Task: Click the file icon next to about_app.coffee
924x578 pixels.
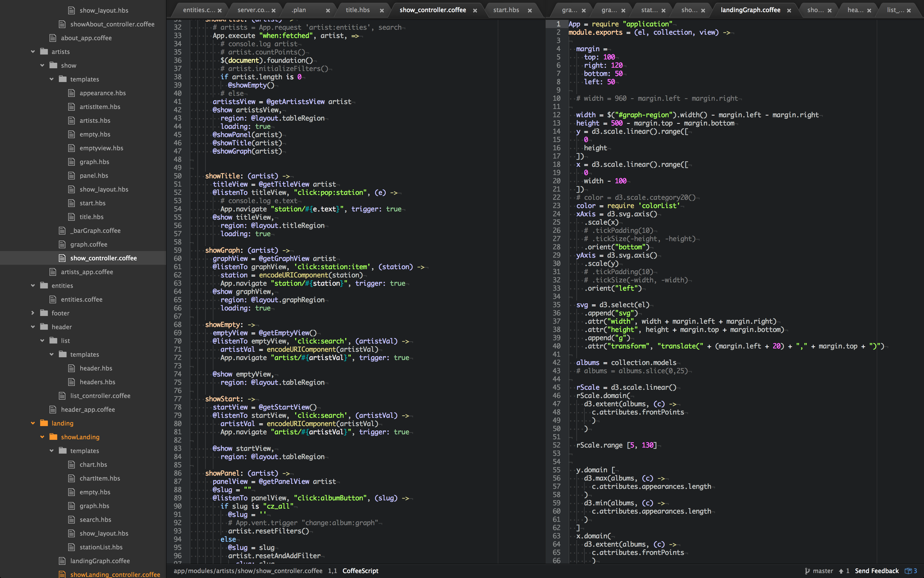Action: point(53,38)
